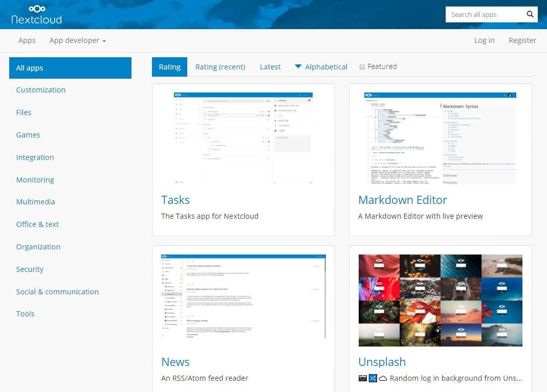547x392 pixels.
Task: Open the Integration category
Action: pos(35,157)
